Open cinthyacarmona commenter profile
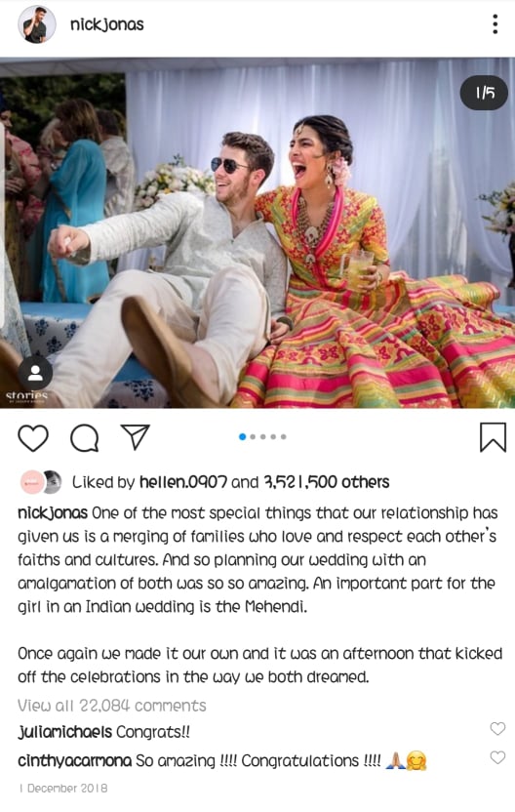 (x=74, y=760)
